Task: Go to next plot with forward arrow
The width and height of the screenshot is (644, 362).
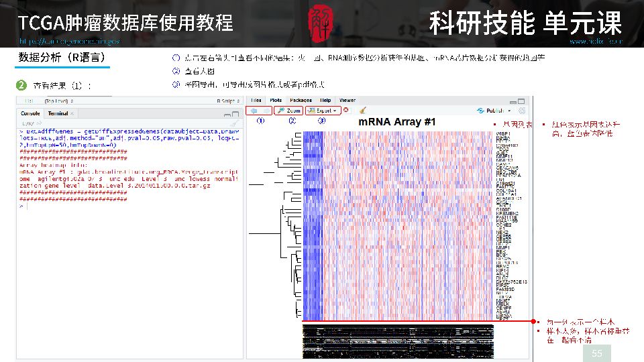Action: 266,111
